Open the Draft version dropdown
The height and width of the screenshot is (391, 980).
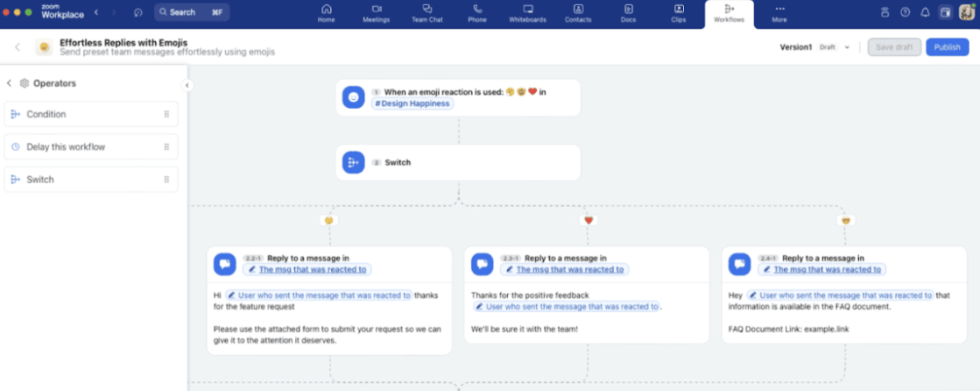pyautogui.click(x=835, y=47)
